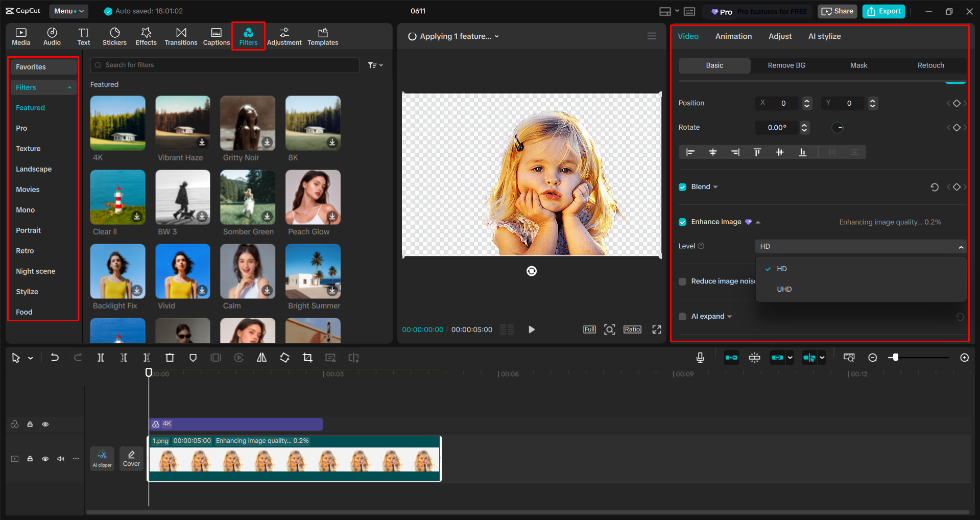Switch to the AI stylize tab
Image resolution: width=980 pixels, height=520 pixels.
click(x=824, y=36)
